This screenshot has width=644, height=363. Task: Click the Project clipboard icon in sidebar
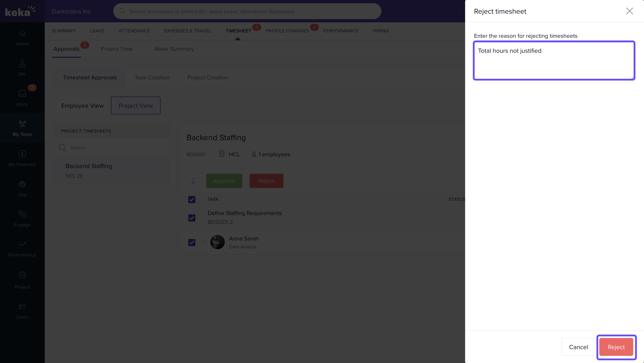pos(22,274)
